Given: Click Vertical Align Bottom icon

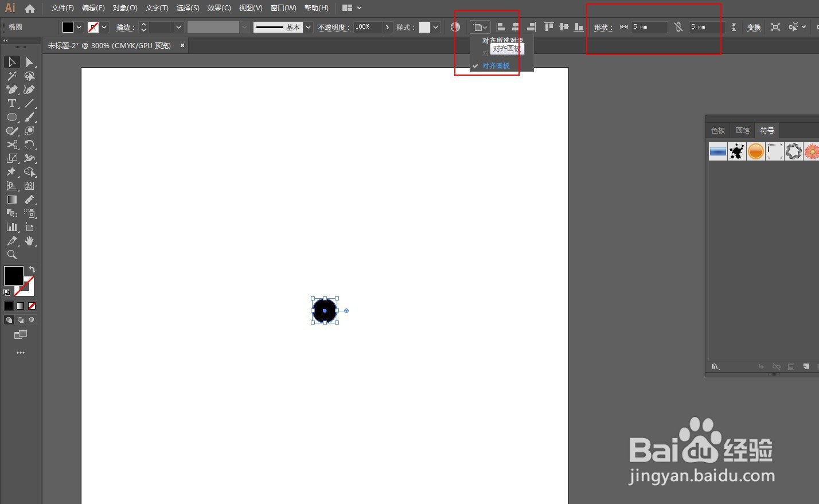Looking at the screenshot, I should 579,27.
